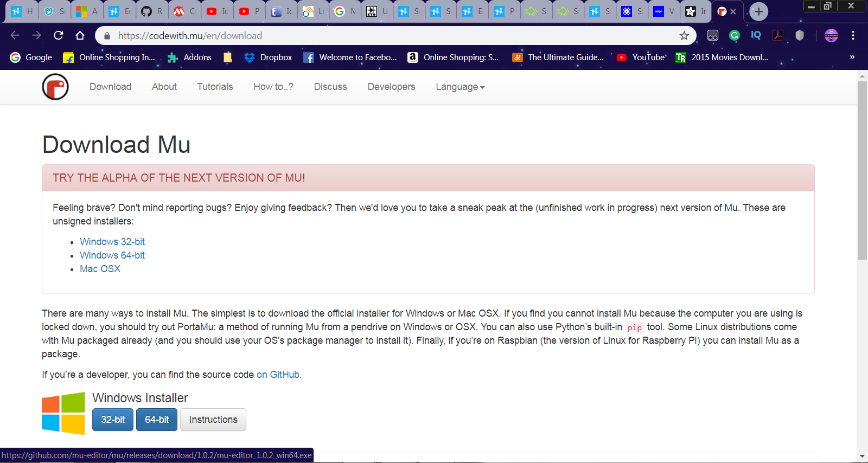
Task: Open the YouTube bookmark
Action: pyautogui.click(x=641, y=57)
